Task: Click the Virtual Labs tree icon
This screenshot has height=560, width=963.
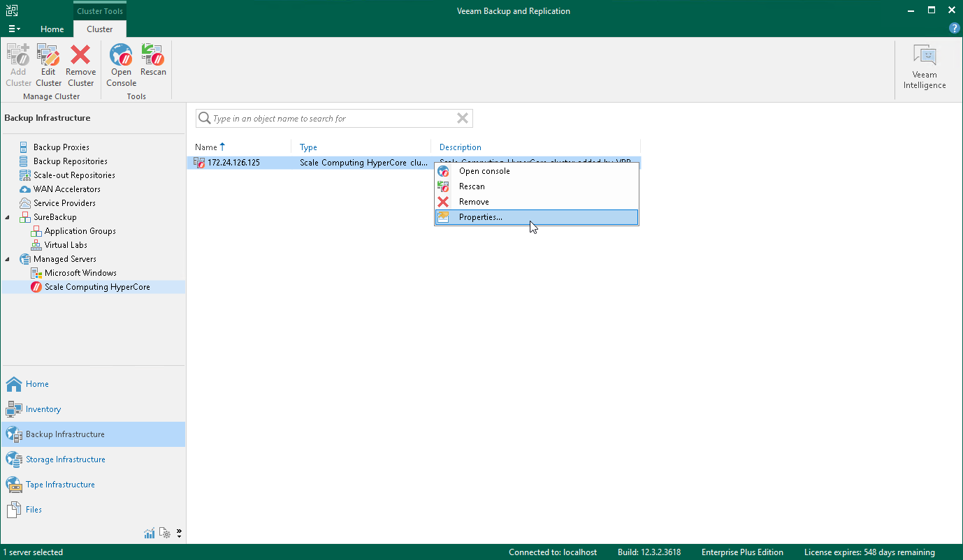Action: (x=36, y=245)
